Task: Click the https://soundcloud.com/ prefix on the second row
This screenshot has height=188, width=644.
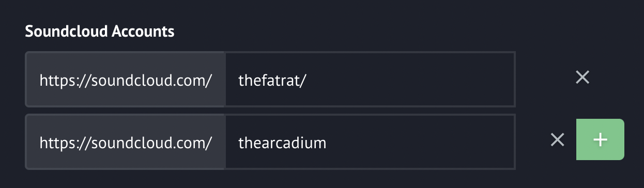Action: [x=125, y=143]
